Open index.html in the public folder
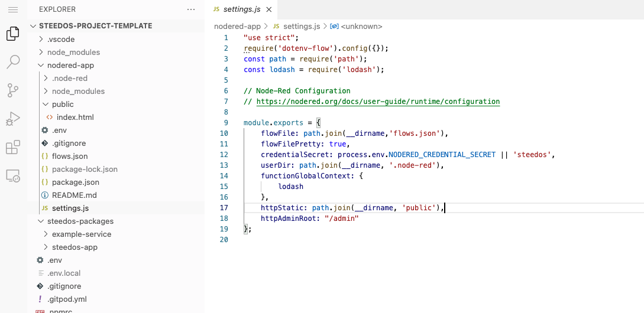Screen dimensions: 644x313 [x=75, y=117]
